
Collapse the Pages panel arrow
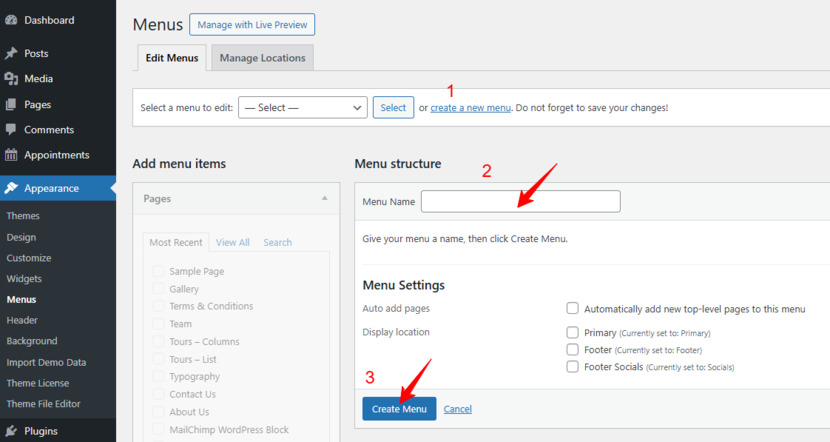click(x=324, y=199)
